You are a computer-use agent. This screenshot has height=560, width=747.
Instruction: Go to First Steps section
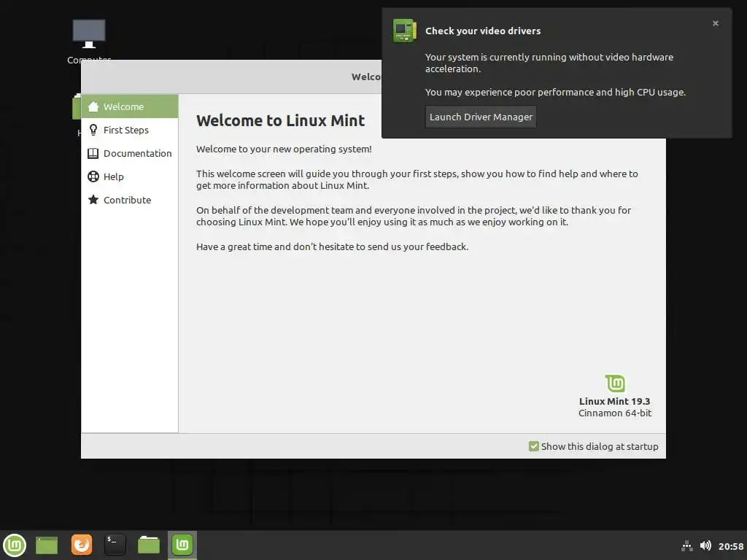coord(130,130)
